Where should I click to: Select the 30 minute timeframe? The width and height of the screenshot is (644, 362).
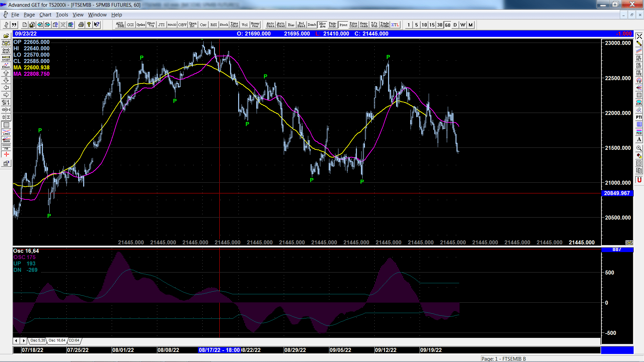coord(440,25)
